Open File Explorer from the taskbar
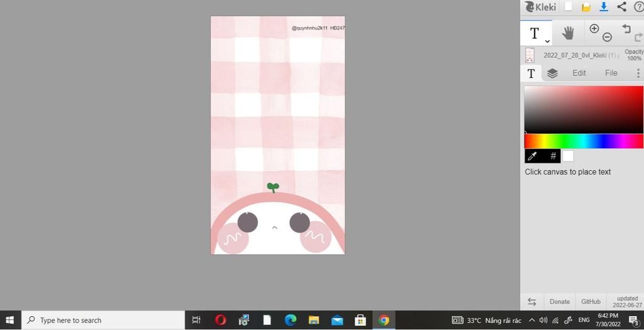 [314, 320]
